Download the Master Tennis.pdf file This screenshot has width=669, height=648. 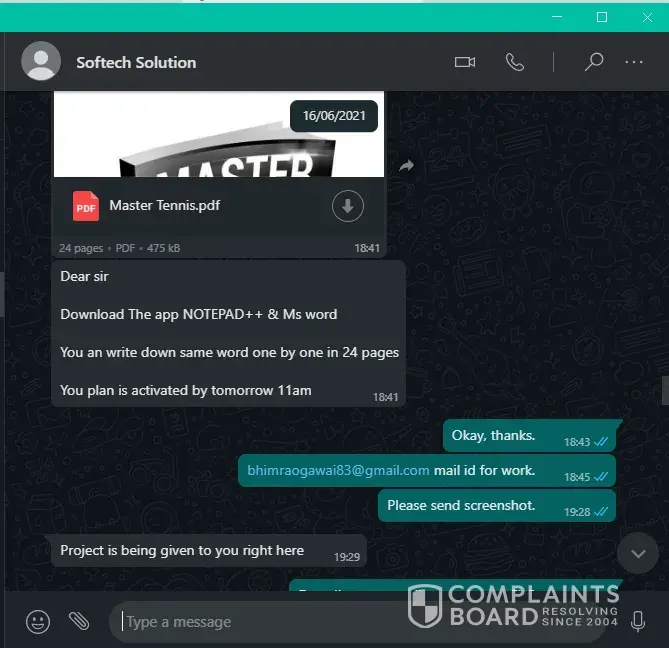(348, 206)
